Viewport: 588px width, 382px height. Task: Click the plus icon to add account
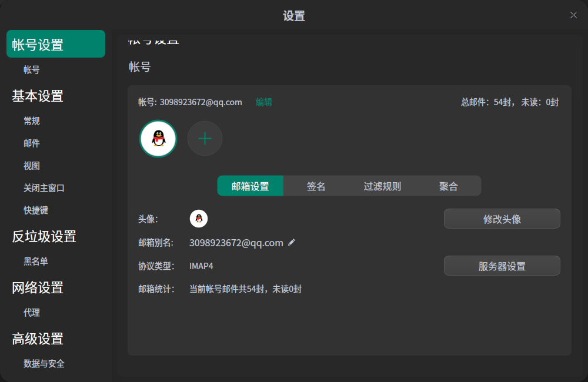pos(205,138)
